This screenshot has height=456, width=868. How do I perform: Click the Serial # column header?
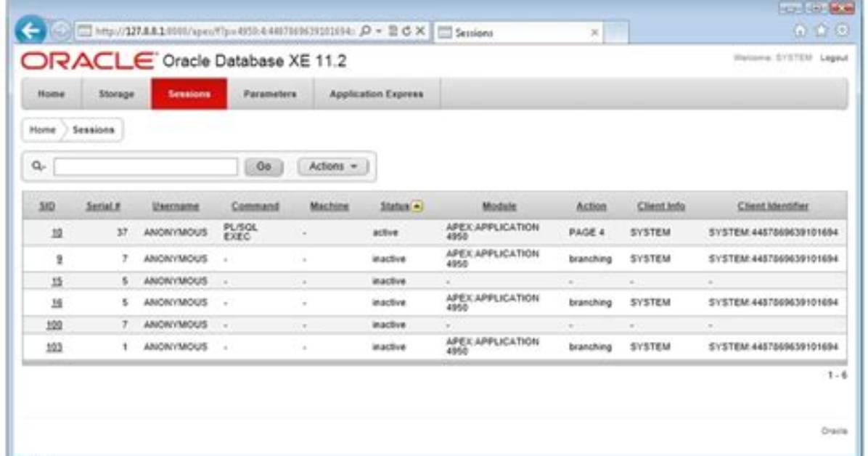(103, 206)
